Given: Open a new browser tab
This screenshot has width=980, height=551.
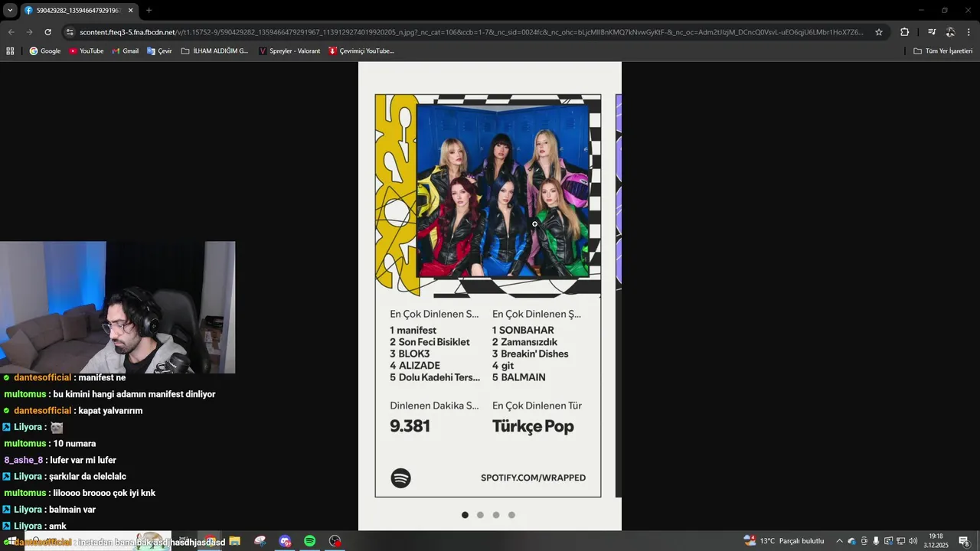Looking at the screenshot, I should 149,11.
